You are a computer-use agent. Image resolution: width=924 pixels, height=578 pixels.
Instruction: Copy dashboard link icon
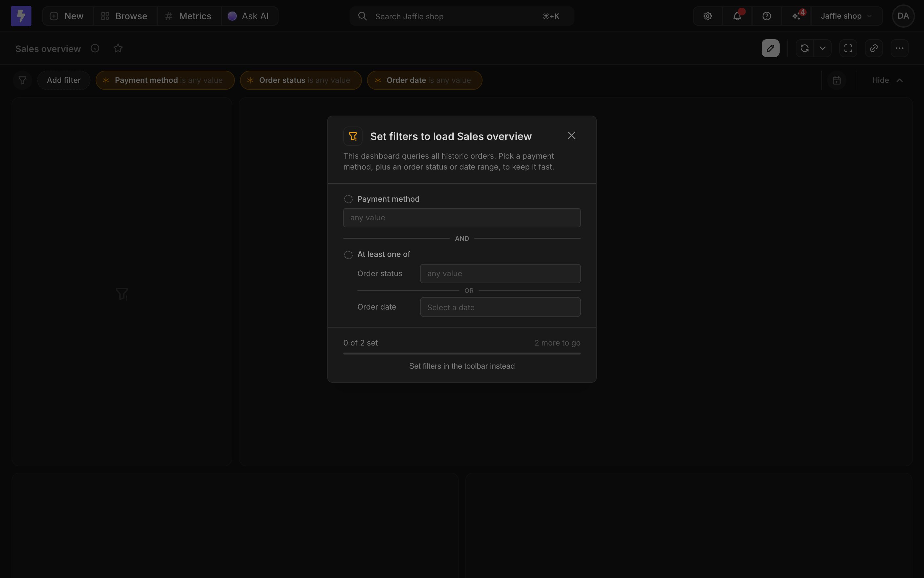pyautogui.click(x=874, y=48)
